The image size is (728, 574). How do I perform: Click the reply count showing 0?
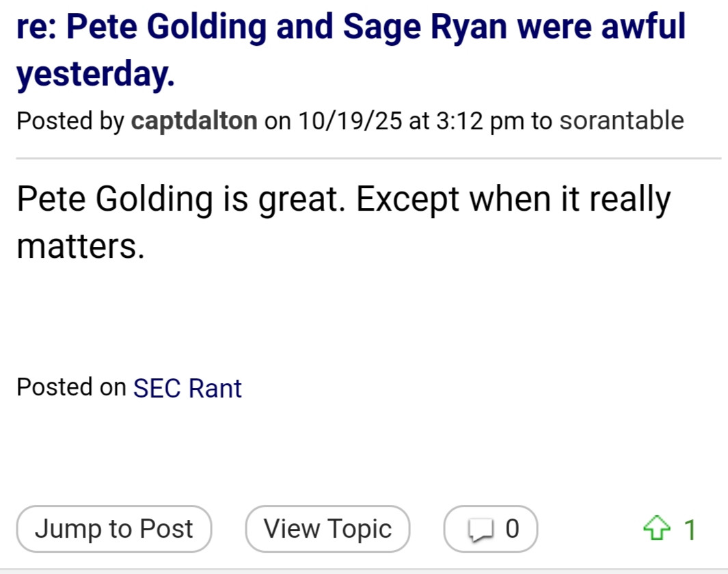[512, 529]
